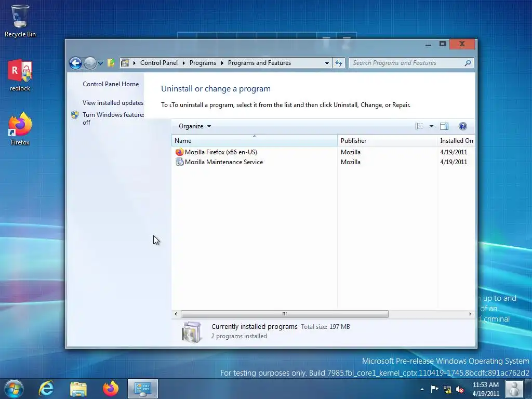Toggle the preview pane button

pyautogui.click(x=444, y=126)
